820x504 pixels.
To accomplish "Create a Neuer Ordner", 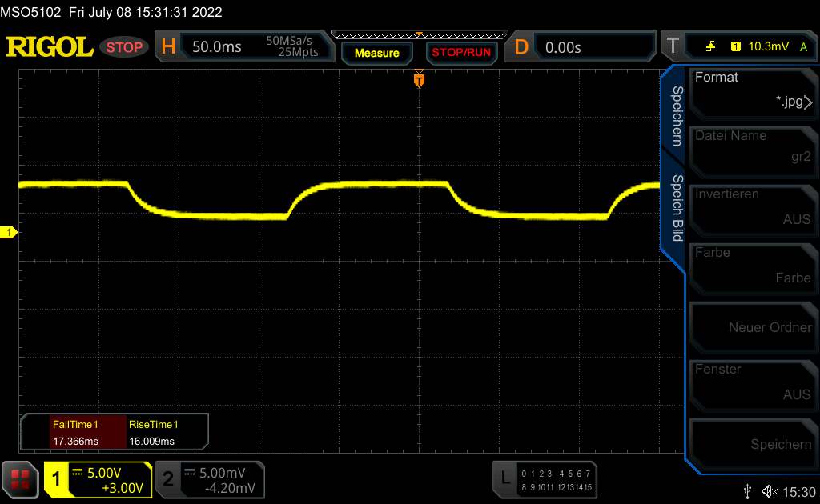I will (753, 327).
